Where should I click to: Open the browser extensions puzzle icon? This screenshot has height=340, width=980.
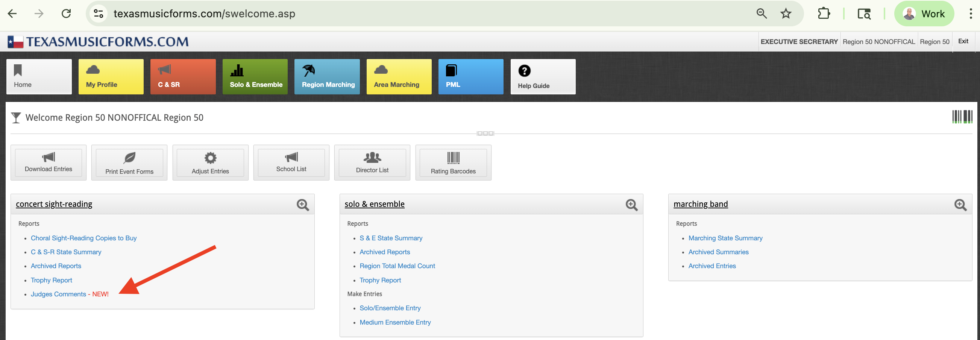824,14
